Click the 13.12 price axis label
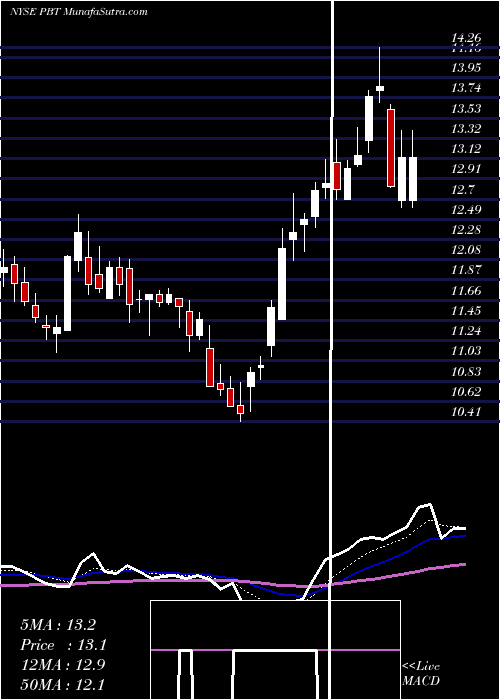This screenshot has height=700, width=500. [467, 149]
